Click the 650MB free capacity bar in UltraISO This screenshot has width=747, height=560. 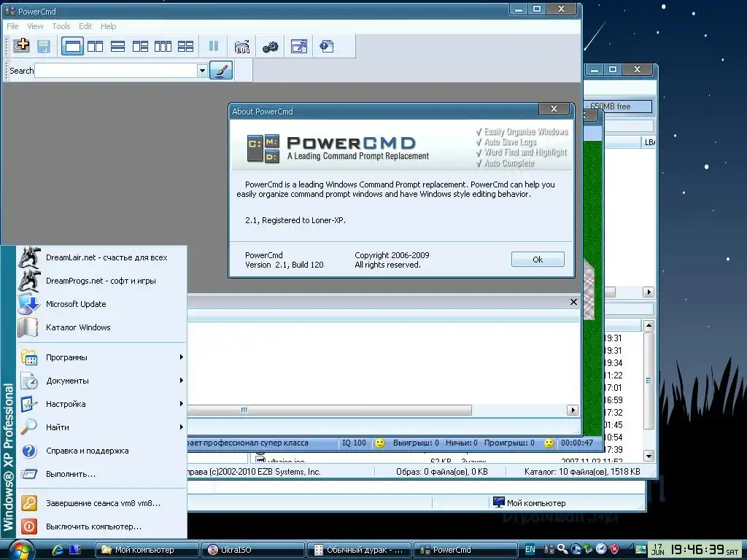click(618, 106)
